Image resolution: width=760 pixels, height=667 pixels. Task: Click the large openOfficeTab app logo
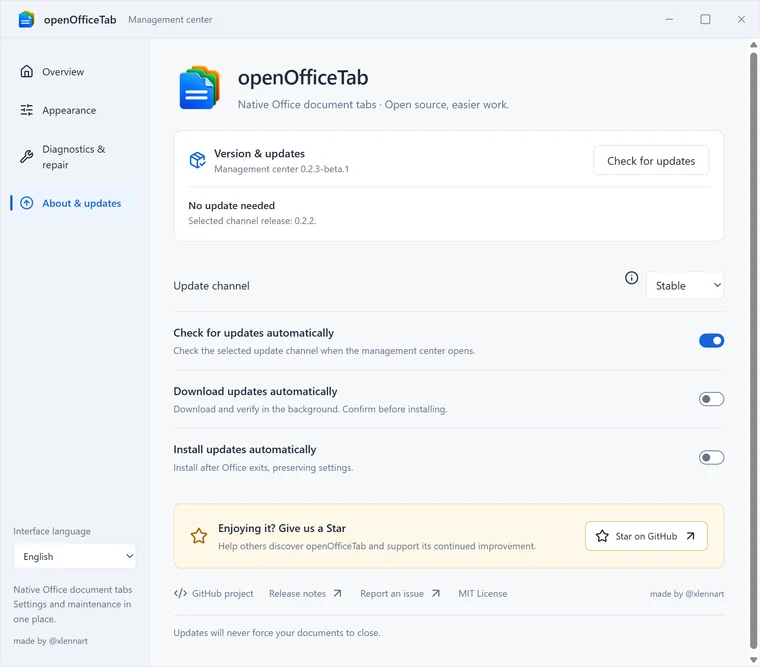(x=200, y=88)
